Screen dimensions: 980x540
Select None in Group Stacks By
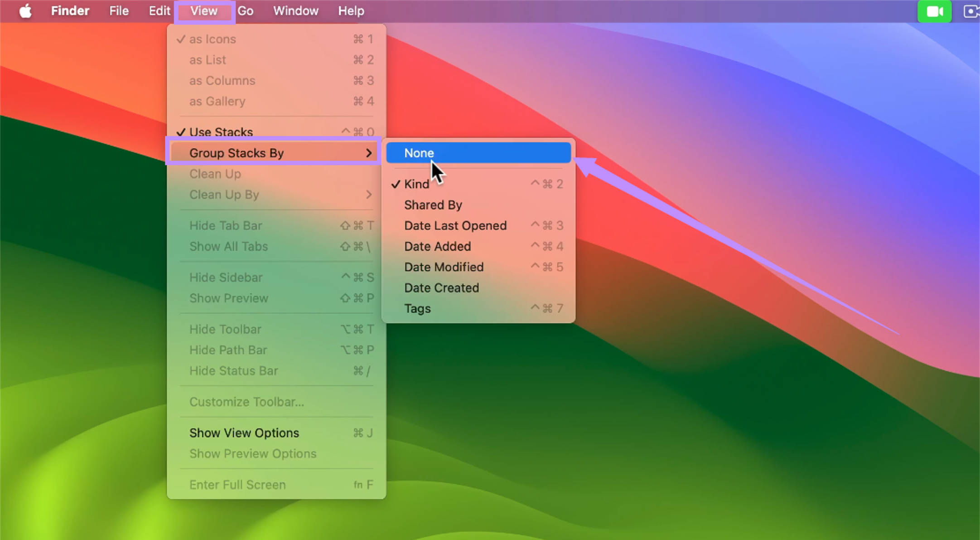tap(478, 153)
